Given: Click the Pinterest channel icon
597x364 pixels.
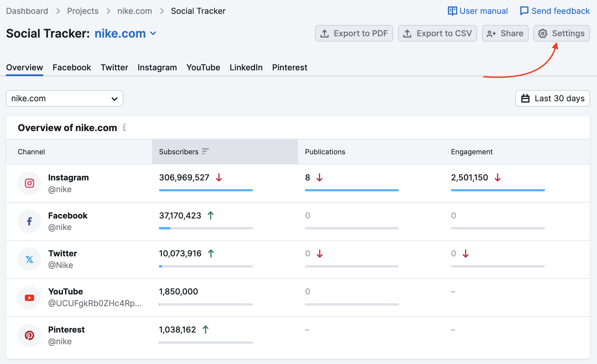Looking at the screenshot, I should (x=29, y=335).
